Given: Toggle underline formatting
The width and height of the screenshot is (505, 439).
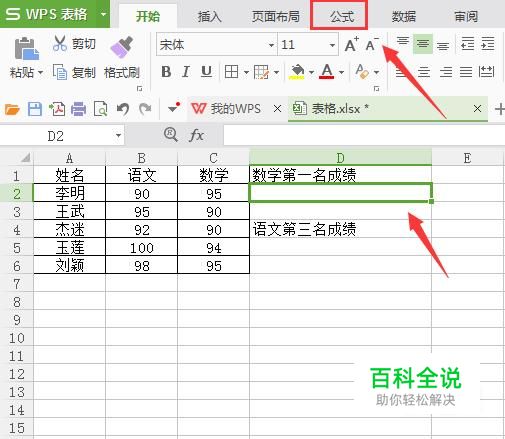Looking at the screenshot, I should (x=206, y=72).
